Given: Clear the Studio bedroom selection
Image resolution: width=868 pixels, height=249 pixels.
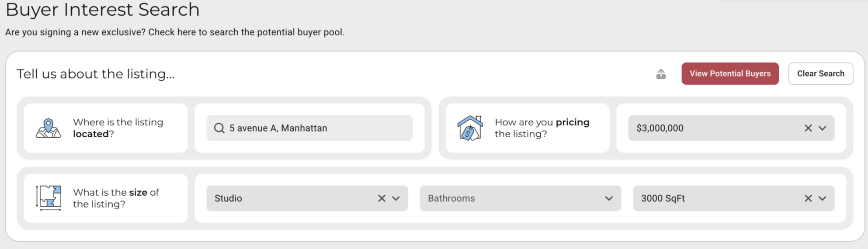Looking at the screenshot, I should (382, 198).
